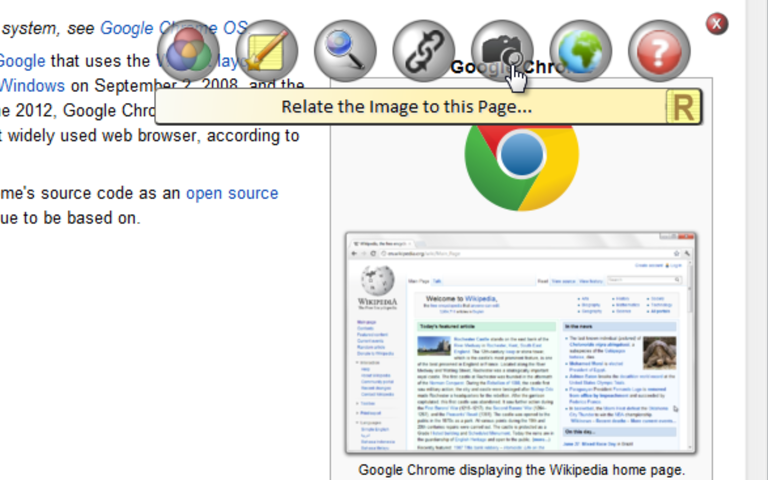Click the red question mark help icon
Screen dimensions: 768x480
pyautogui.click(x=659, y=51)
